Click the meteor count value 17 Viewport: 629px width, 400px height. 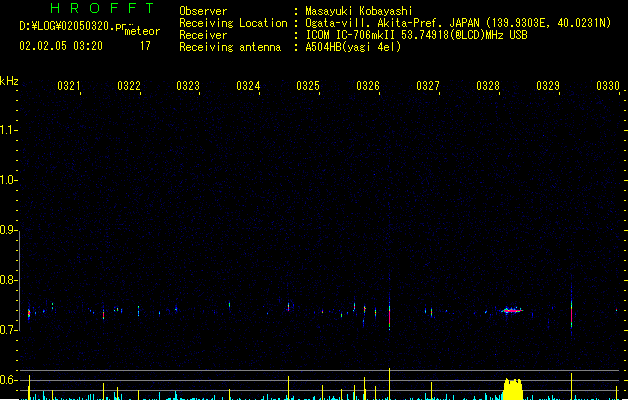145,46
